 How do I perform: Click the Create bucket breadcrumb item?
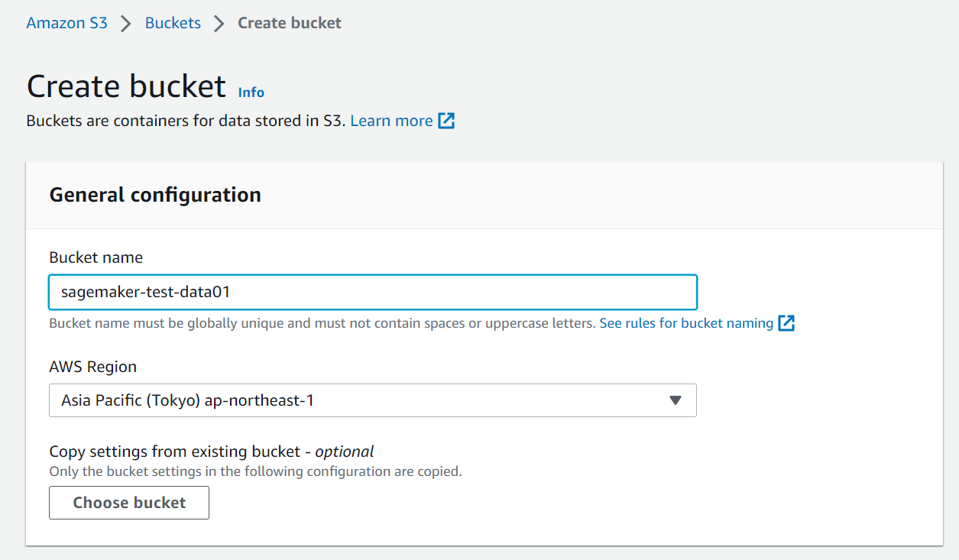pyautogui.click(x=289, y=23)
